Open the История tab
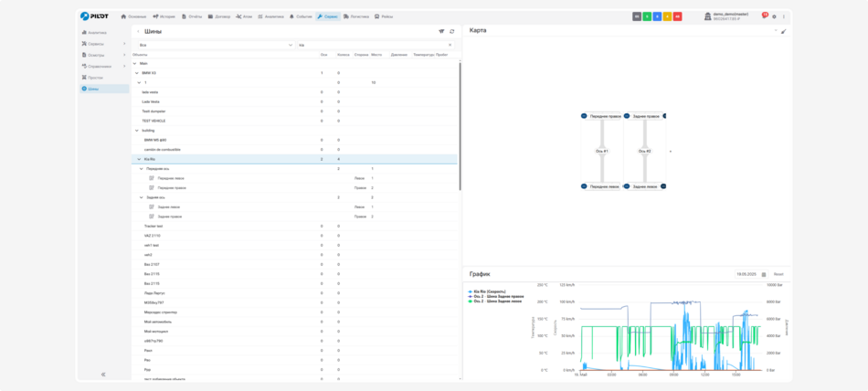This screenshot has width=868, height=391. pyautogui.click(x=164, y=16)
